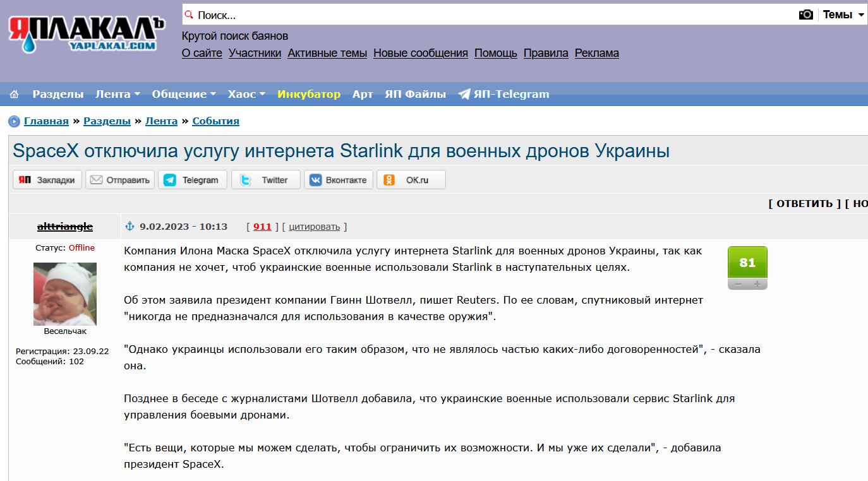The image size is (868, 481).
Task: Upvote the post with the plus button
Action: (757, 284)
